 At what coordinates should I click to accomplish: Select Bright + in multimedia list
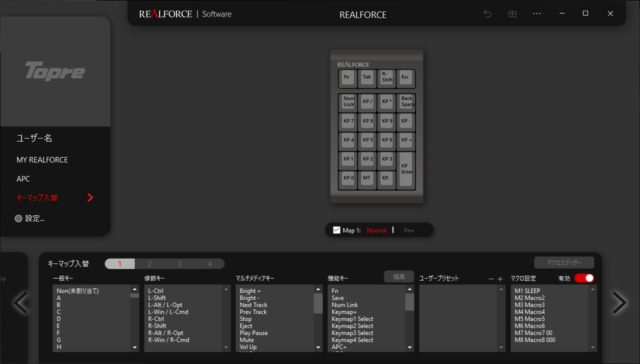pos(250,291)
